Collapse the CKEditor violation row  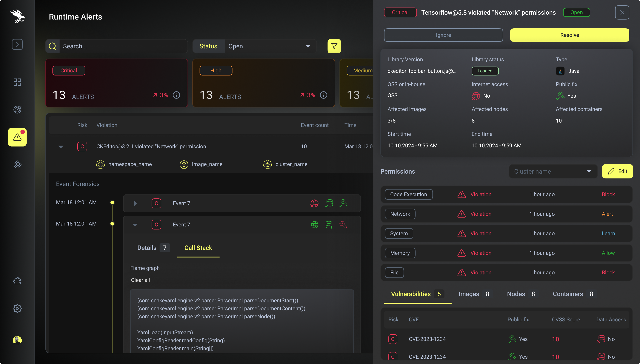(61, 147)
